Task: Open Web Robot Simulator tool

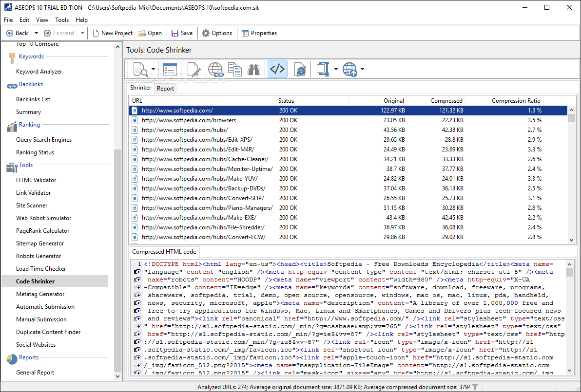Action: (43, 218)
